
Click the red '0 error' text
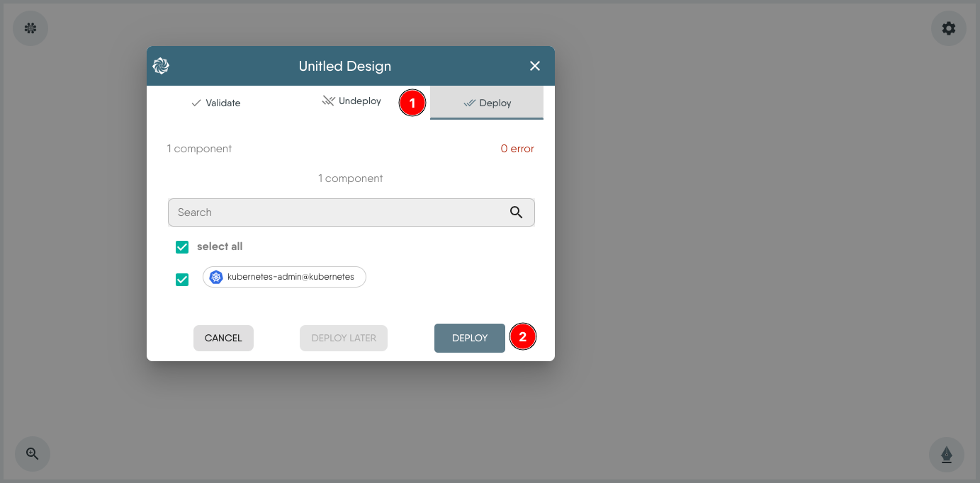(517, 149)
